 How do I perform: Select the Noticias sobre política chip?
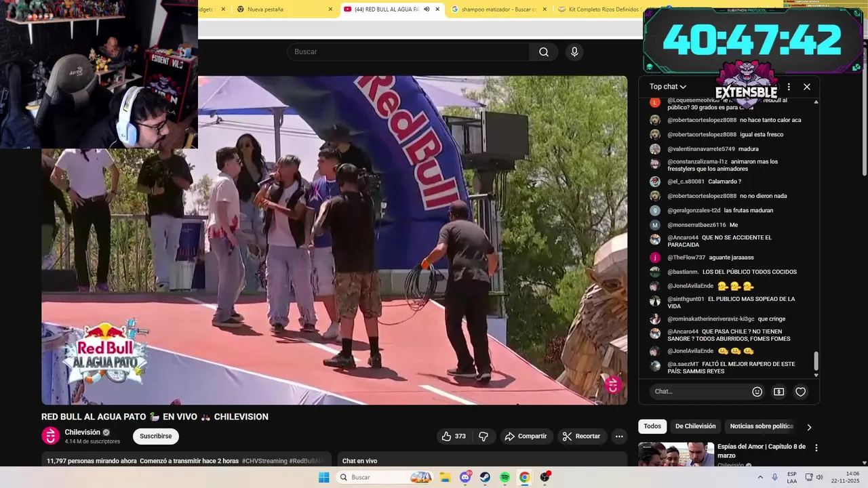click(762, 426)
